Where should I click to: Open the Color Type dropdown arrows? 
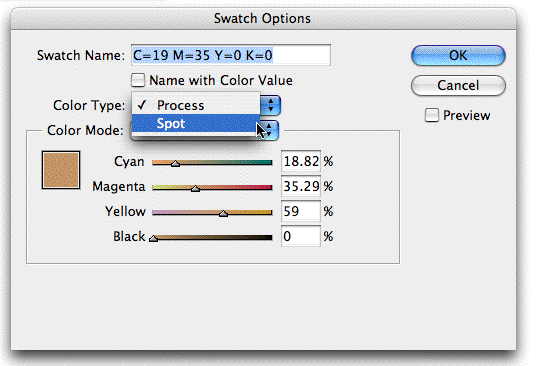tap(270, 105)
